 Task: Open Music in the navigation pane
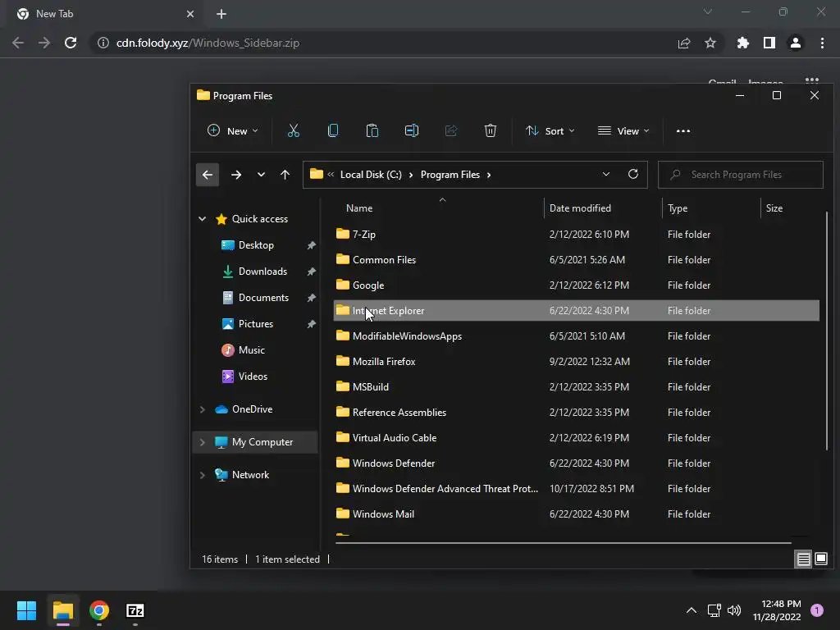tap(251, 350)
